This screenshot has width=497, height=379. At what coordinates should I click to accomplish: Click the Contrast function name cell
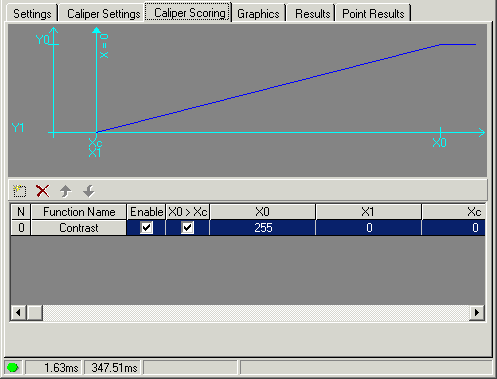(x=79, y=228)
